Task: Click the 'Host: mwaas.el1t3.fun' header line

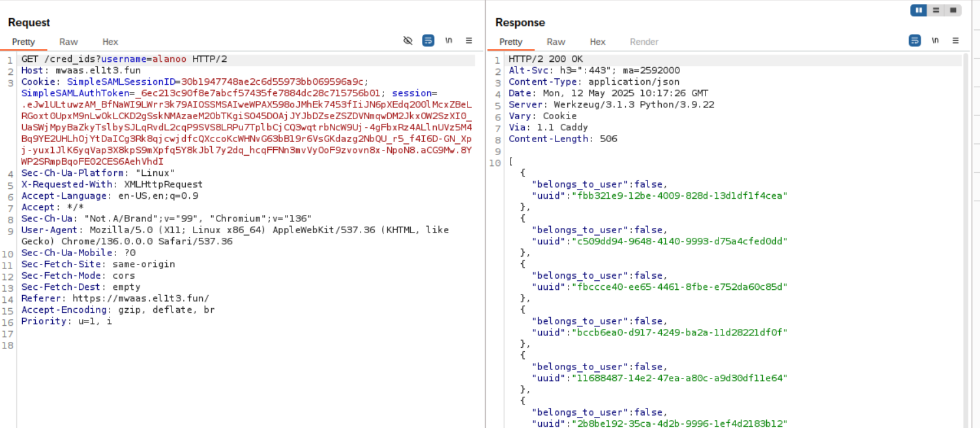Action: [81, 70]
